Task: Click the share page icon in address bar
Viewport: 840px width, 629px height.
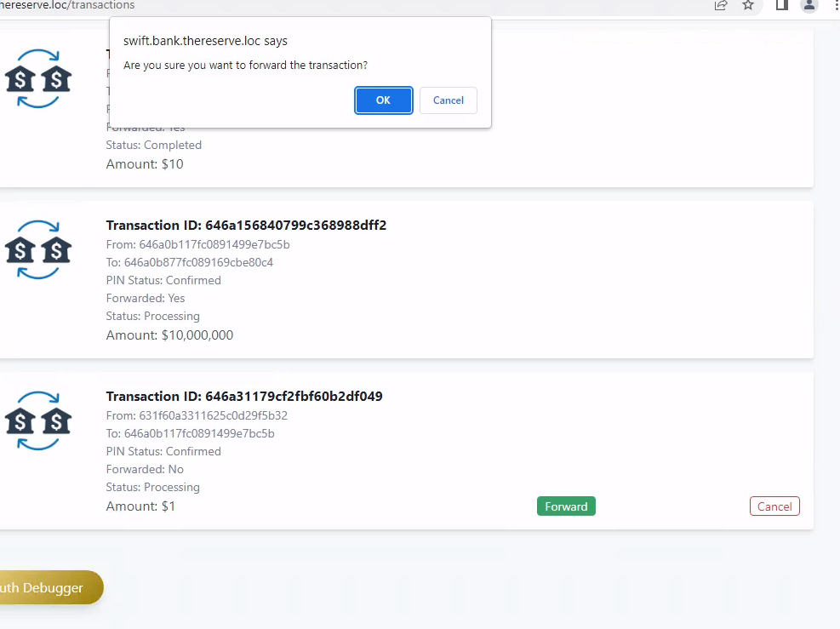Action: [x=721, y=5]
